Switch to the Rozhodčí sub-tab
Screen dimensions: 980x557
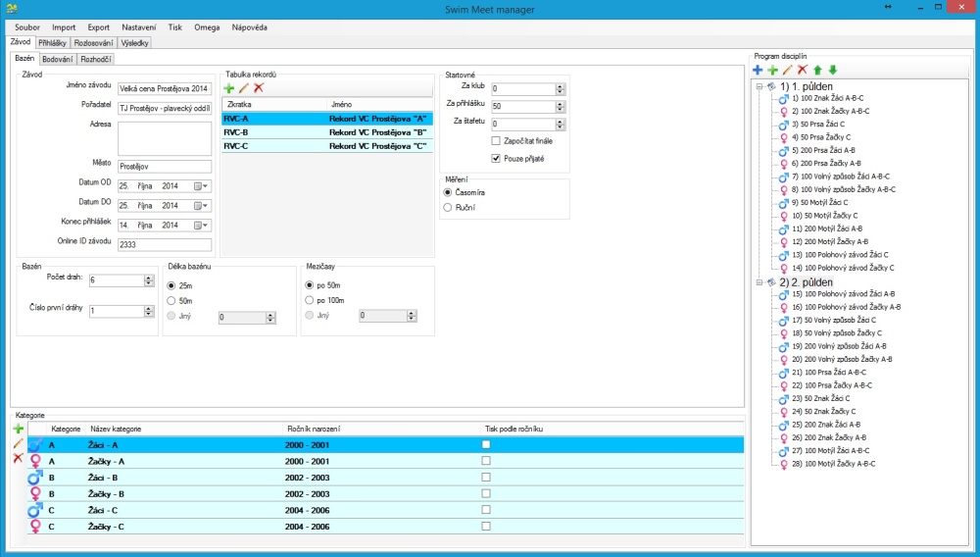coord(96,60)
